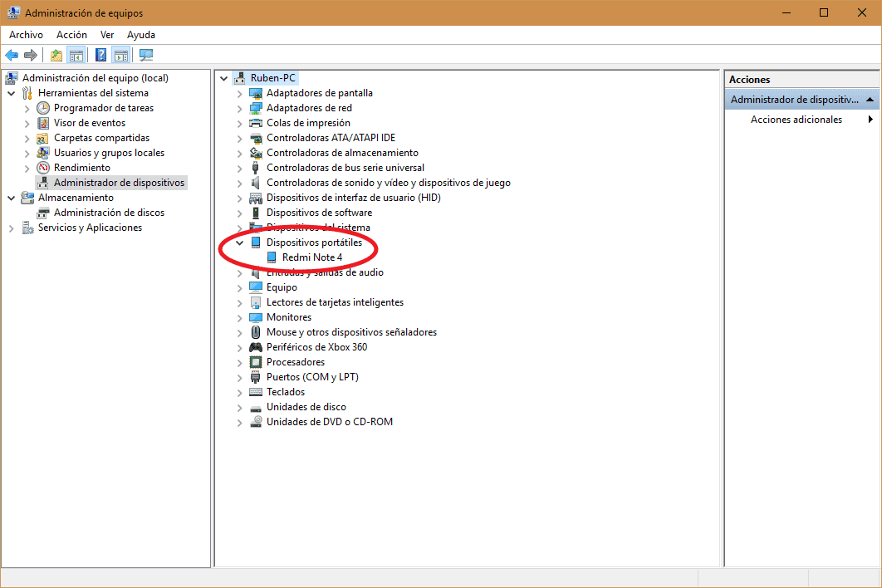Toggle the show/hide console tree toolbar button

click(76, 55)
